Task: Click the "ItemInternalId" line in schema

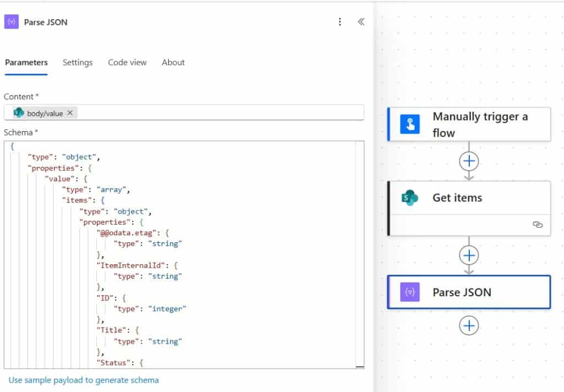Action: [x=137, y=265]
